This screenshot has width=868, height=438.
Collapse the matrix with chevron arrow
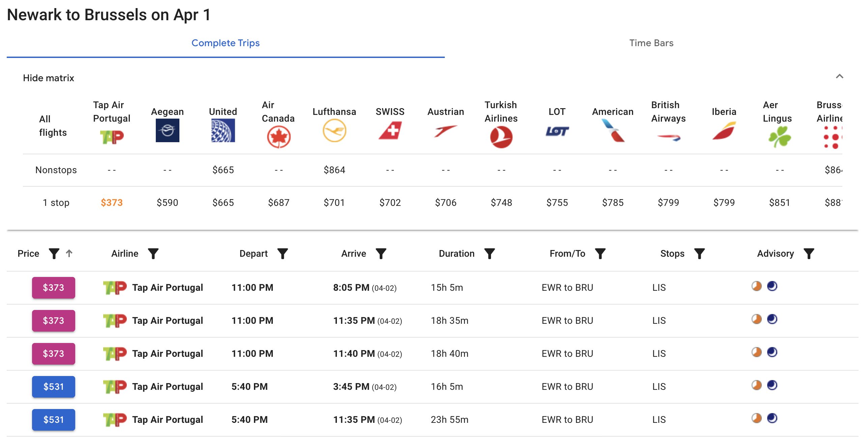coord(840,76)
